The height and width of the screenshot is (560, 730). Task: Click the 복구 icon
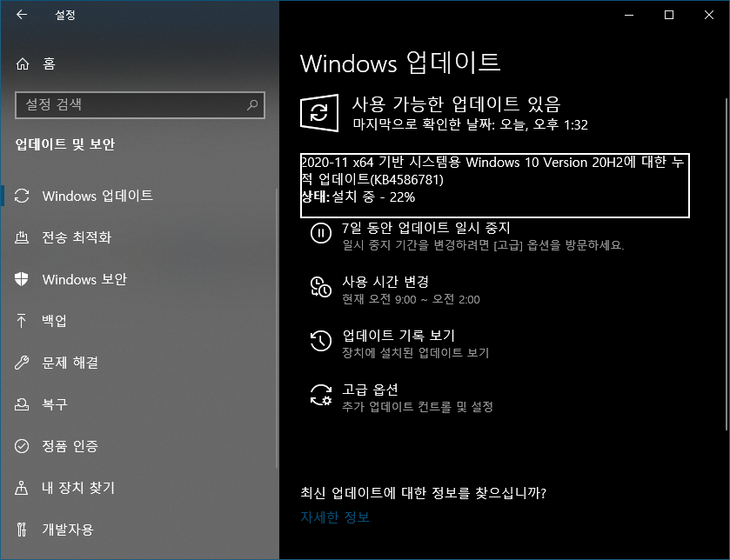22,403
